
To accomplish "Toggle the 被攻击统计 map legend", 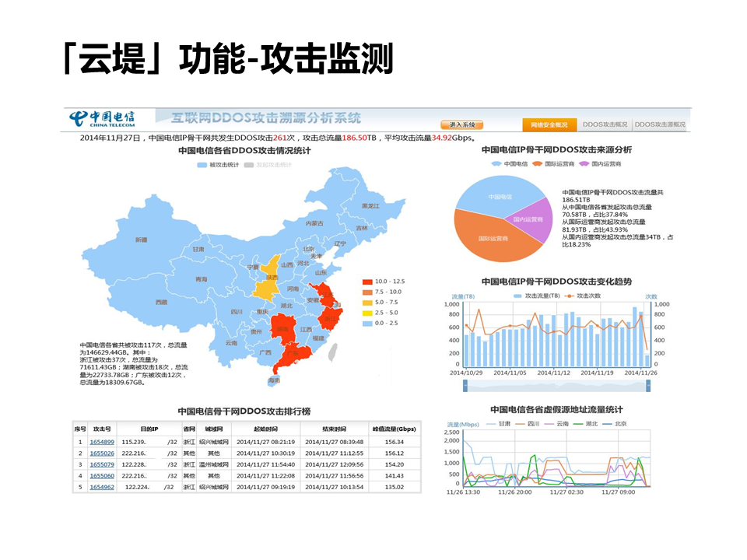I will pyautogui.click(x=218, y=165).
